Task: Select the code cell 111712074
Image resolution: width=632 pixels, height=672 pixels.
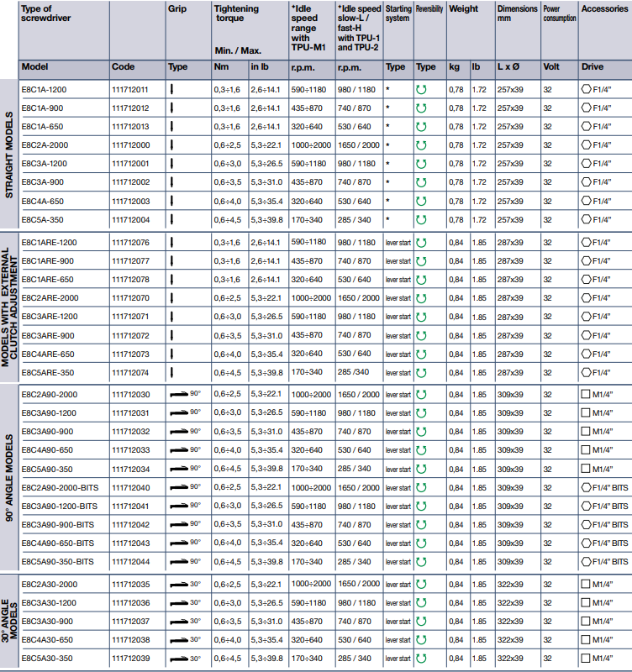Action: (x=130, y=373)
